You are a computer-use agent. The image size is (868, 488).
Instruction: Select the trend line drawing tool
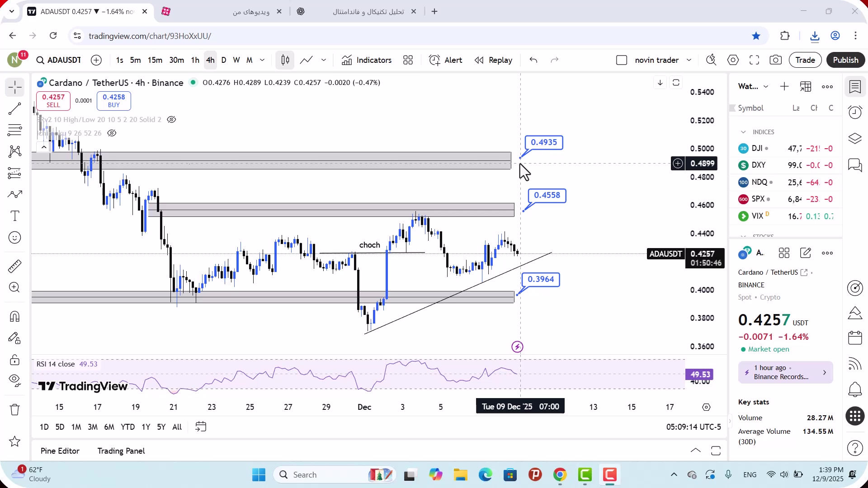point(15,108)
